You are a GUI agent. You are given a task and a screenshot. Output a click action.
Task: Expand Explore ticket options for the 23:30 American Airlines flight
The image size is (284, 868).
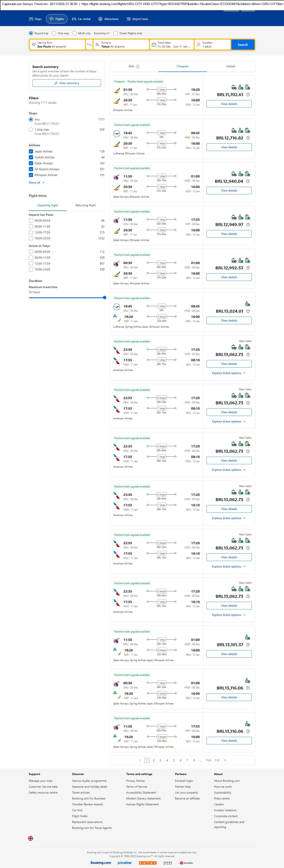tap(229, 373)
